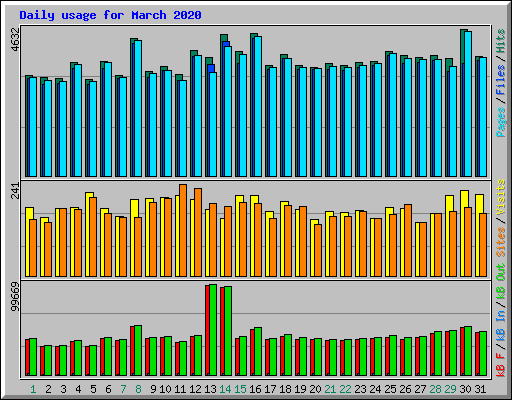Click day label 17 on the x-axis
This screenshot has width=512, height=400.
click(x=270, y=389)
